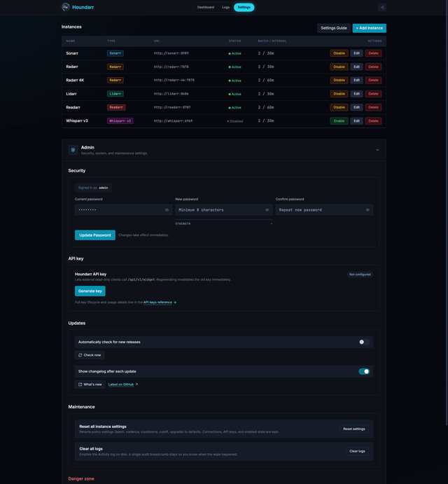448x484 pixels.
Task: Open the Logs tab
Action: click(226, 8)
